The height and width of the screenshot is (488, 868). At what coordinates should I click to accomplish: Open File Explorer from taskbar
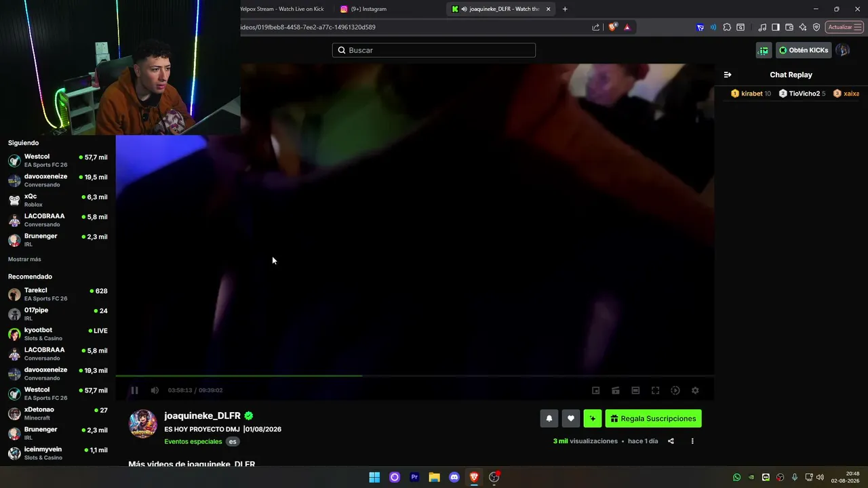[434, 477]
